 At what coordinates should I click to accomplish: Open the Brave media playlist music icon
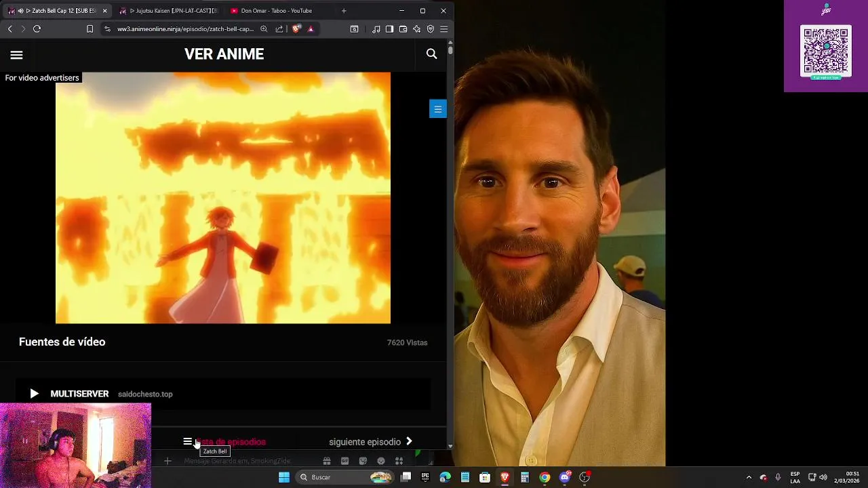[x=376, y=29]
